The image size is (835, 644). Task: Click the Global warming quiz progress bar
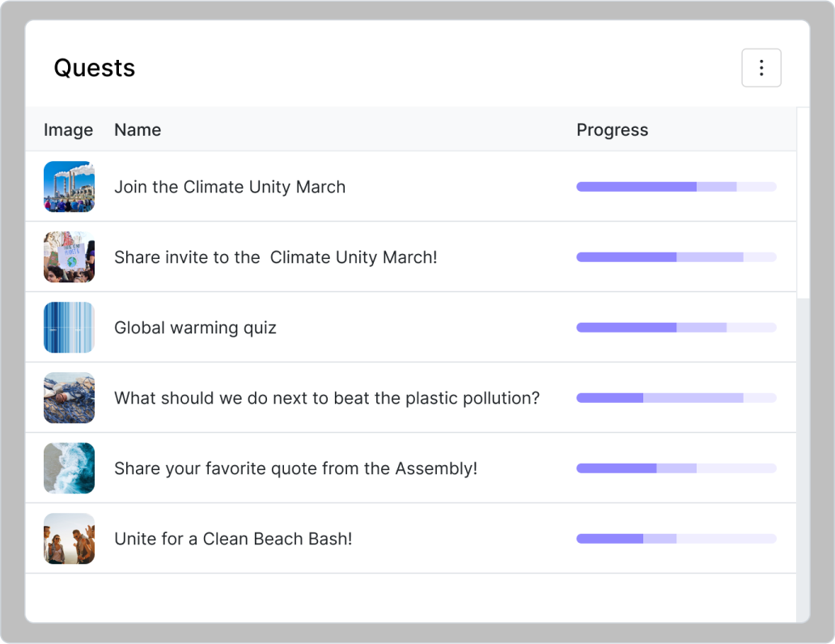click(676, 328)
